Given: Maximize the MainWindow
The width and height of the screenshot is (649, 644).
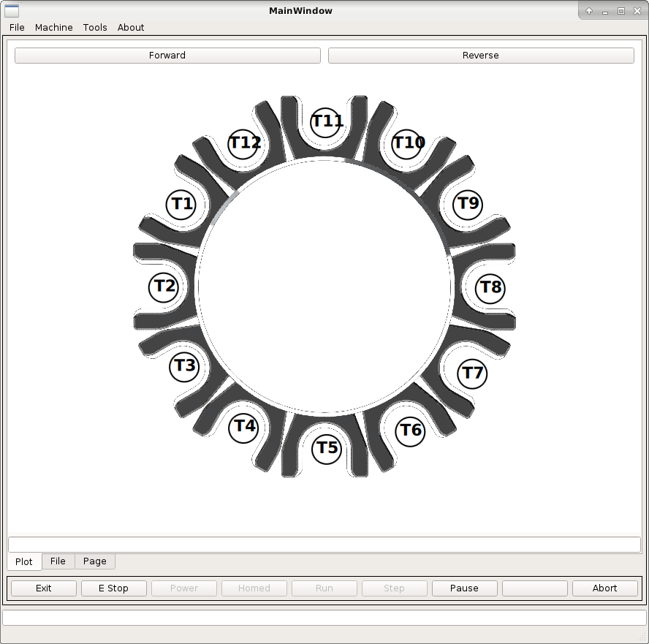Looking at the screenshot, I should 621,11.
